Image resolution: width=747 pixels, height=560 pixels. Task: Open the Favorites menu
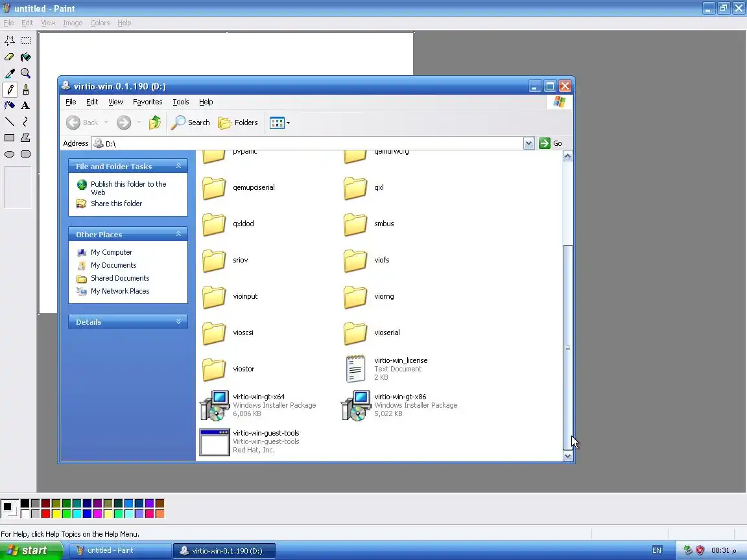point(147,102)
